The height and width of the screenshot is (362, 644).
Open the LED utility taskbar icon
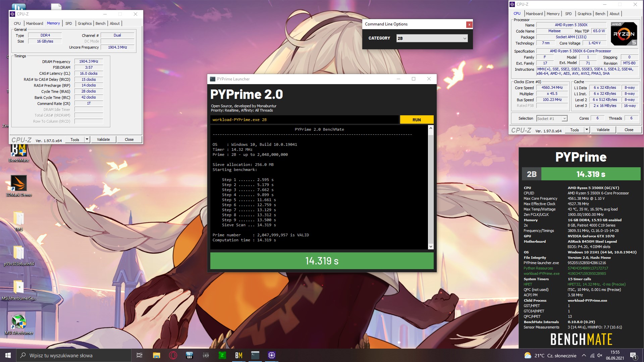click(206, 355)
